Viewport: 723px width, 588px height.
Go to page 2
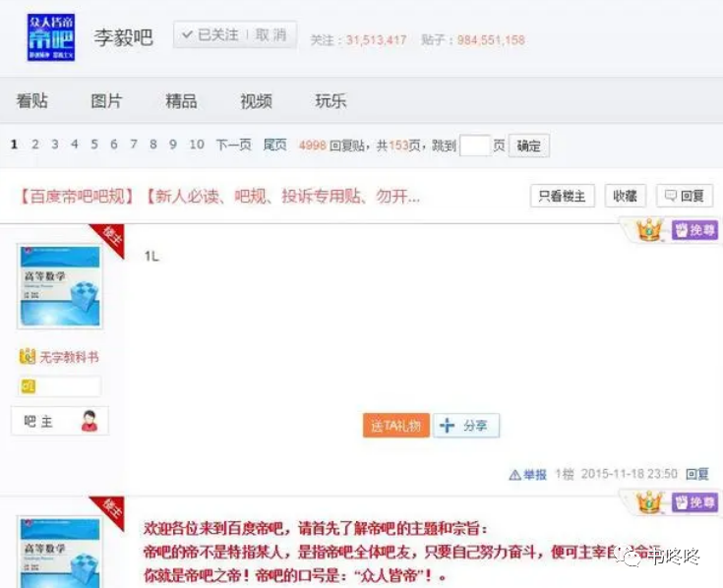click(35, 145)
